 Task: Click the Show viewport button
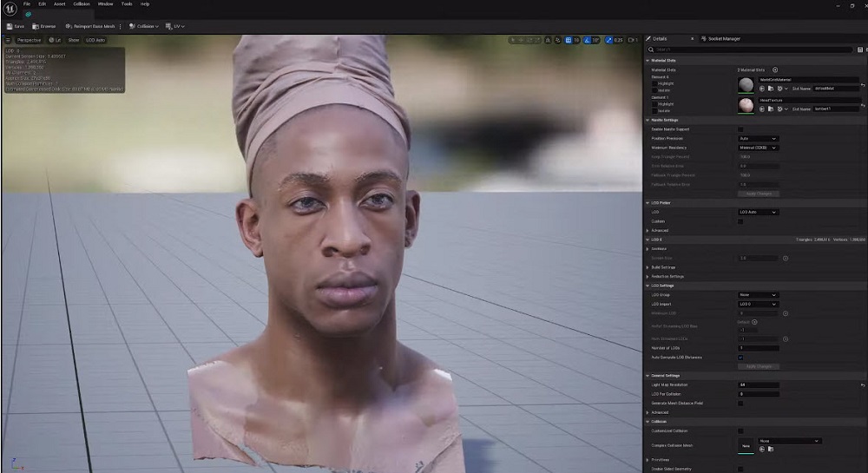coord(74,40)
